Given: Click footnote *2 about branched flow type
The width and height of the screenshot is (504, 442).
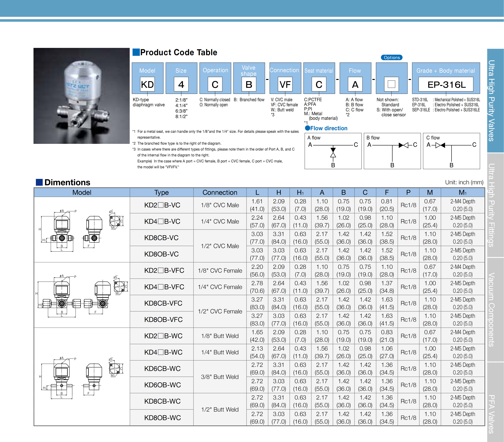Looking at the screenshot, I should 177,143.
